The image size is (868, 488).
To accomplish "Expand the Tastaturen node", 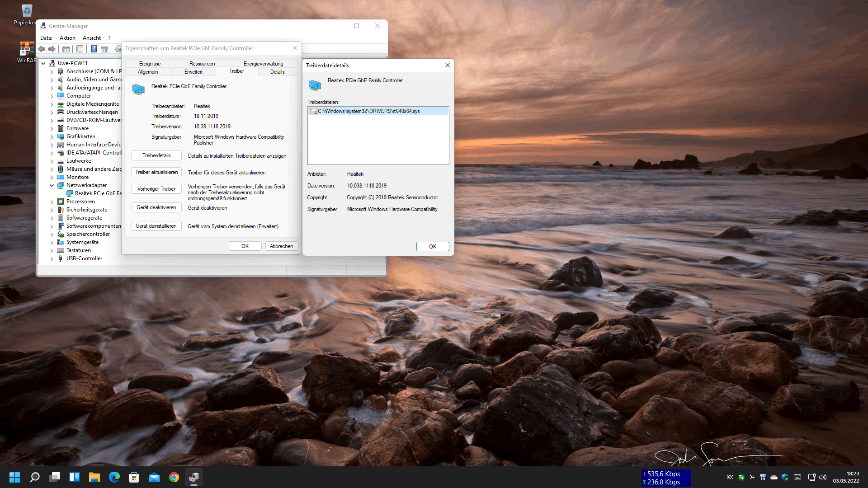I will click(52, 250).
